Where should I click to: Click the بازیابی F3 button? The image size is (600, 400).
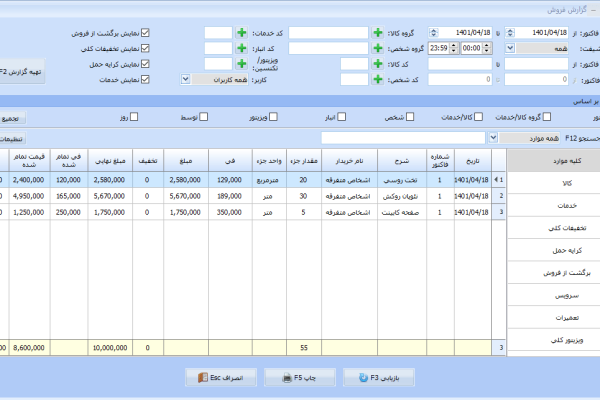tap(379, 378)
